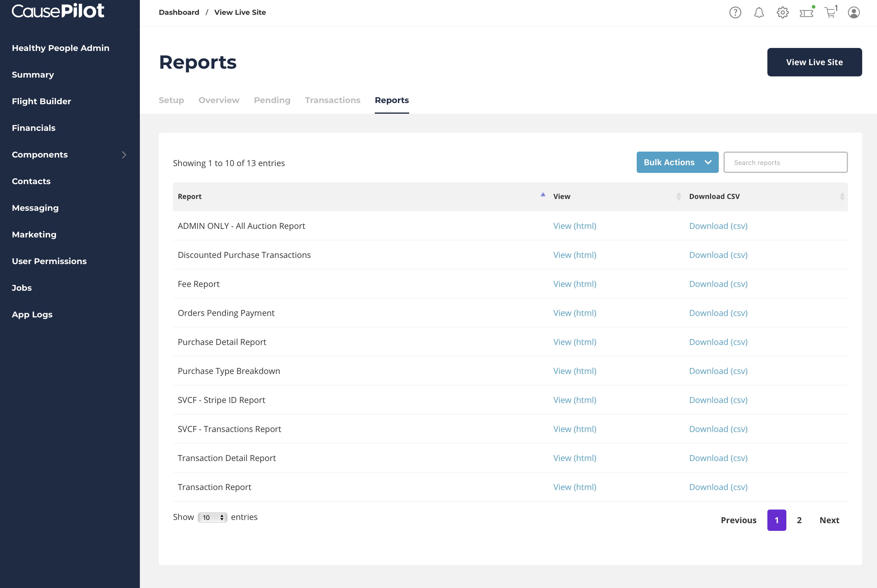This screenshot has width=877, height=588.
Task: Switch to the Overview tab
Action: pos(219,100)
